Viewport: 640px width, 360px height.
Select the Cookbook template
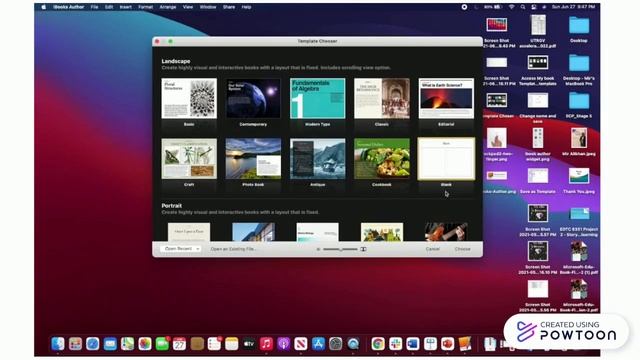click(x=382, y=159)
